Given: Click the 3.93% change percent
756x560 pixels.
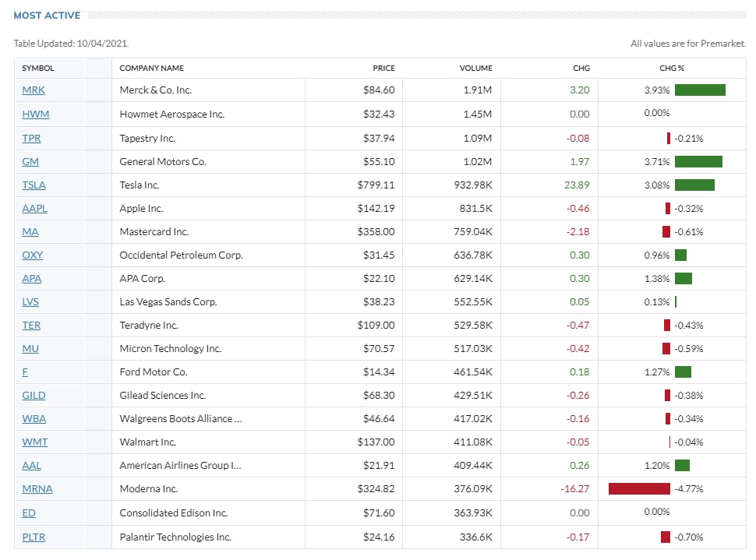Looking at the screenshot, I should coord(657,90).
